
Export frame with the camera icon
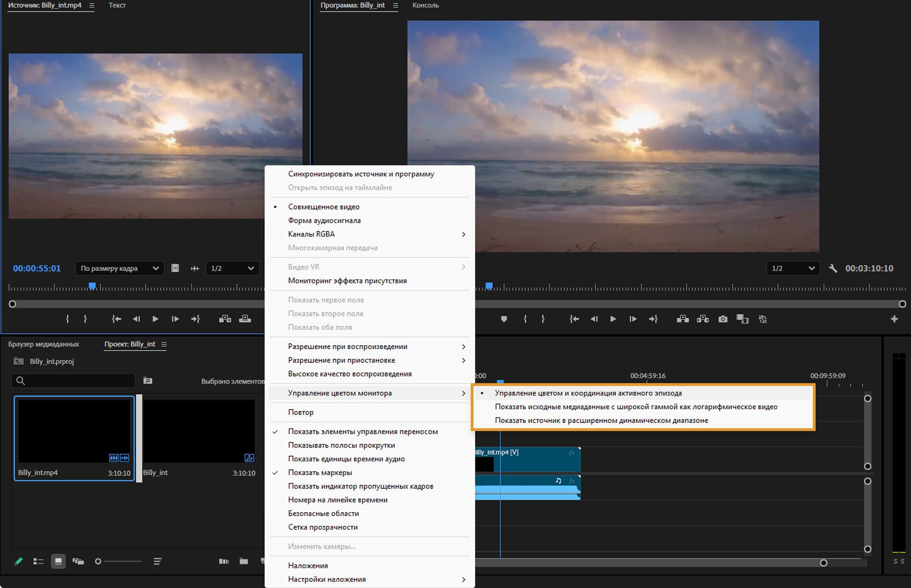coord(723,319)
